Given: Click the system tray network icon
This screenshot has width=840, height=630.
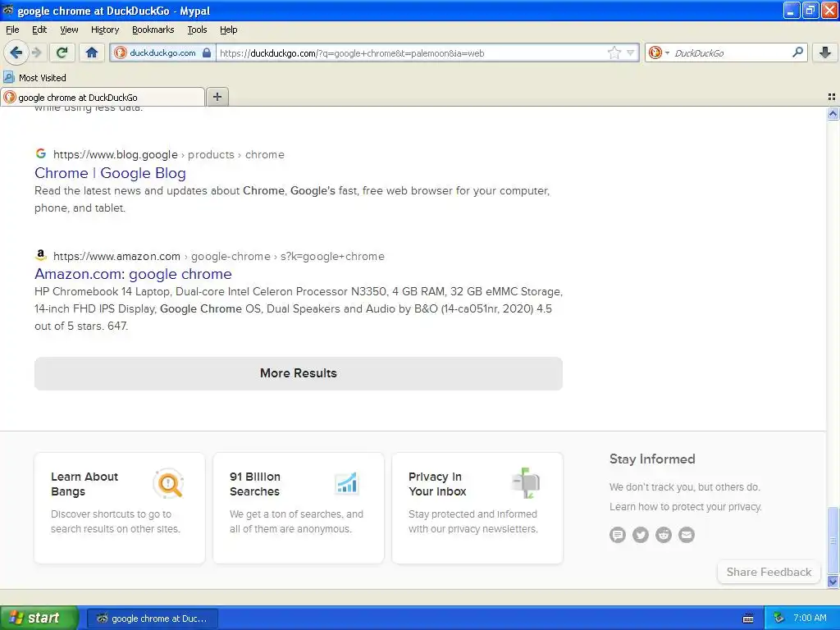Looking at the screenshot, I should coord(779,618).
